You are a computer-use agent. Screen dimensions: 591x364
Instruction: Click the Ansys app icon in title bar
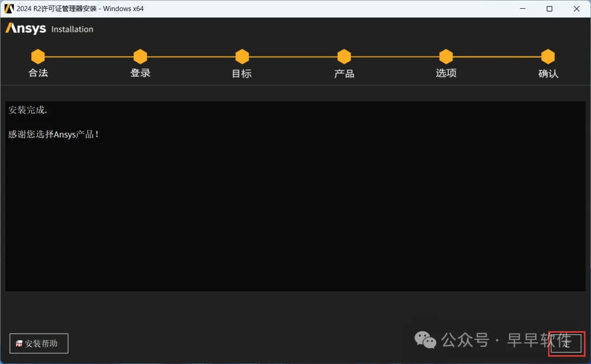coord(9,8)
